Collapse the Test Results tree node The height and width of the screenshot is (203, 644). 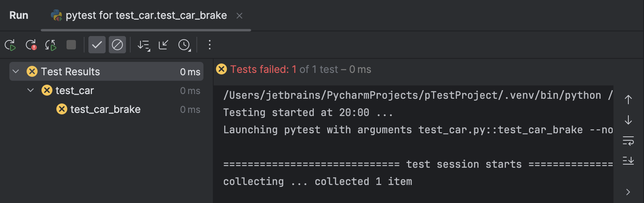click(x=16, y=71)
